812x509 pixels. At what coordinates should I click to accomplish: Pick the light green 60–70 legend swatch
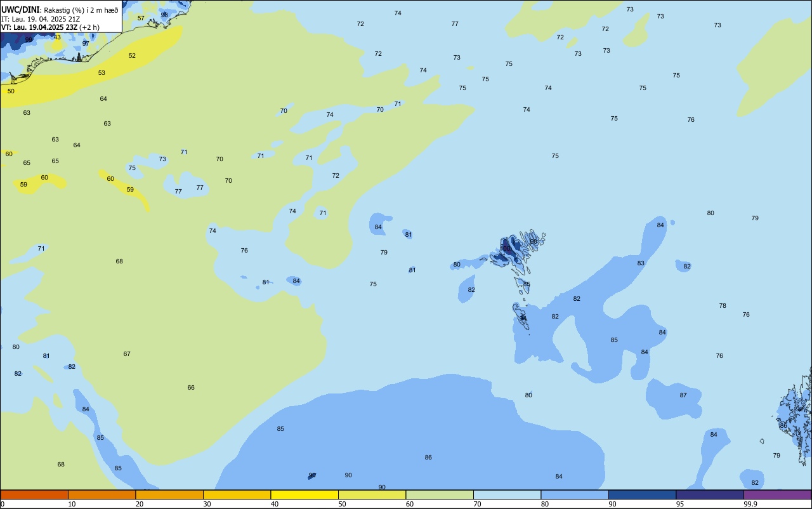tap(440, 494)
